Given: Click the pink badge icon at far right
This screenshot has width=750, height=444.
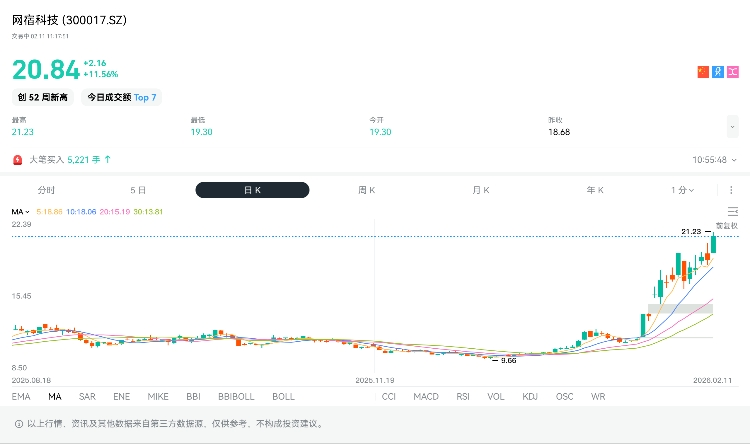Looking at the screenshot, I should pos(733,72).
